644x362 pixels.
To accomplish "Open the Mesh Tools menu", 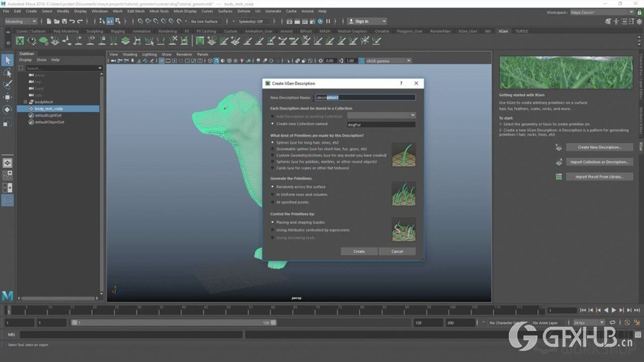I will [158, 11].
